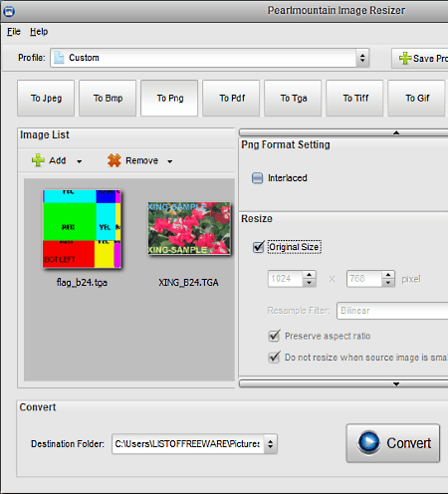Collapse settings panel with top up arrow bar
Viewport: 448px width, 494px height.
click(343, 132)
